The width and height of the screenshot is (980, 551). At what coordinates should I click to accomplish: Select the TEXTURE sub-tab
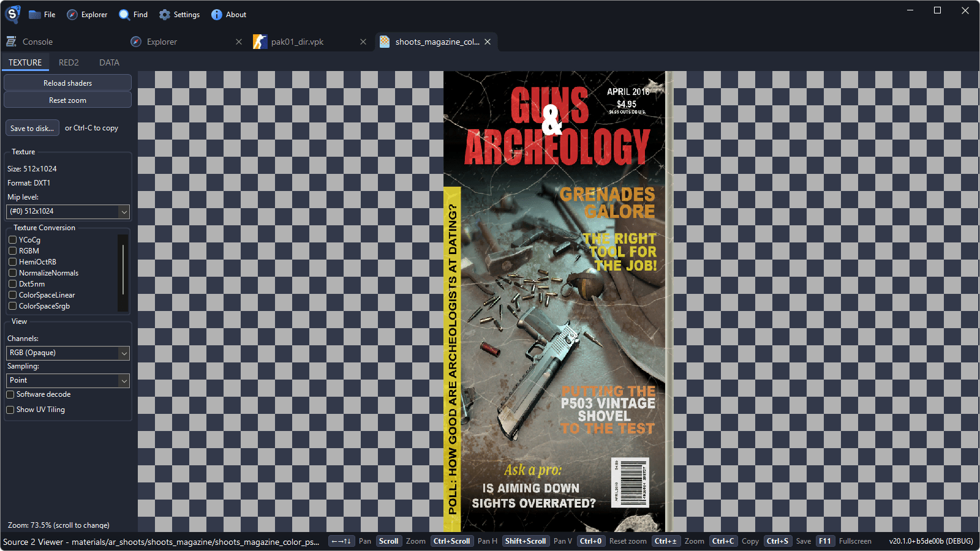point(25,62)
